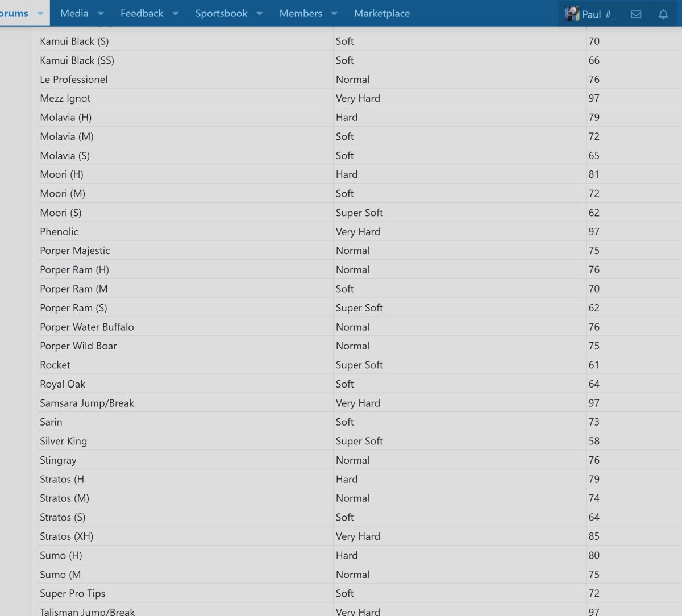Screen dimensions: 682x616
Task: Go to the Forums tab
Action: [x=14, y=13]
